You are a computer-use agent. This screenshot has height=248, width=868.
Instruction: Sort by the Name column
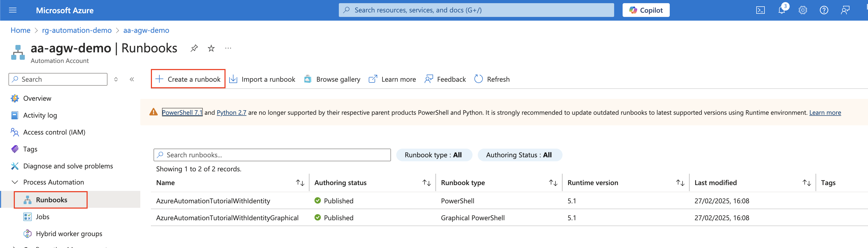[x=300, y=183]
